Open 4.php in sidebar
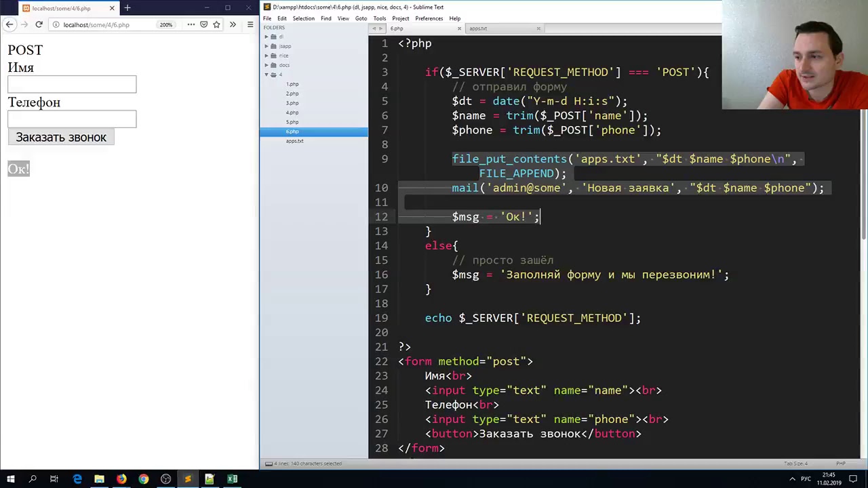868x488 pixels. coord(292,113)
